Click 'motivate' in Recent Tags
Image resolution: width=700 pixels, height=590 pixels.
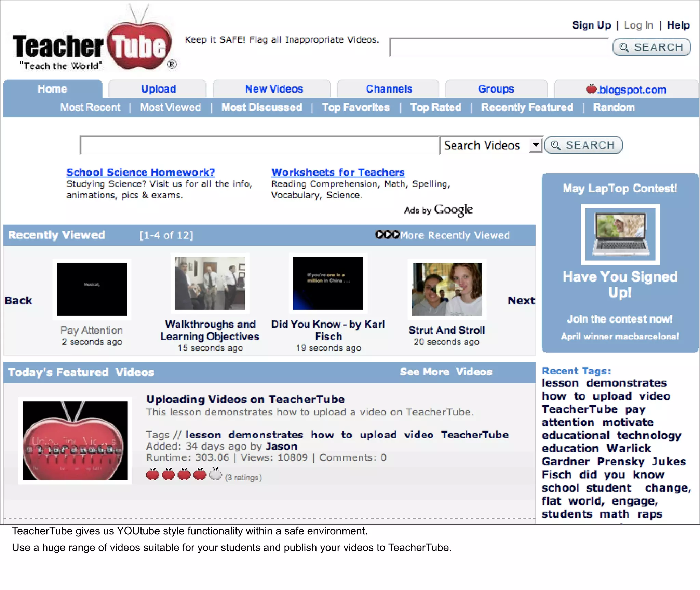pos(628,422)
